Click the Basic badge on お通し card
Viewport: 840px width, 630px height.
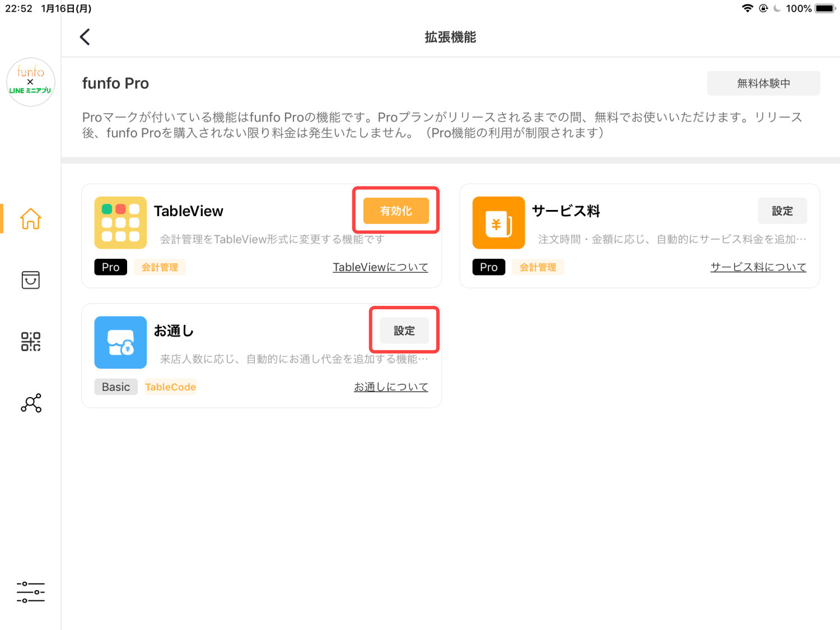pyautogui.click(x=116, y=387)
